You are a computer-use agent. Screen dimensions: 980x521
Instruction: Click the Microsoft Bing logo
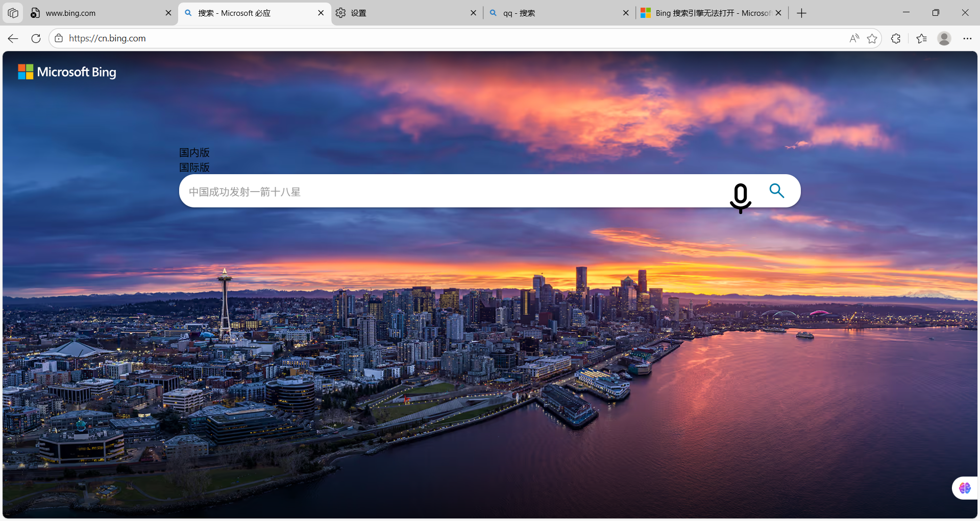[67, 72]
